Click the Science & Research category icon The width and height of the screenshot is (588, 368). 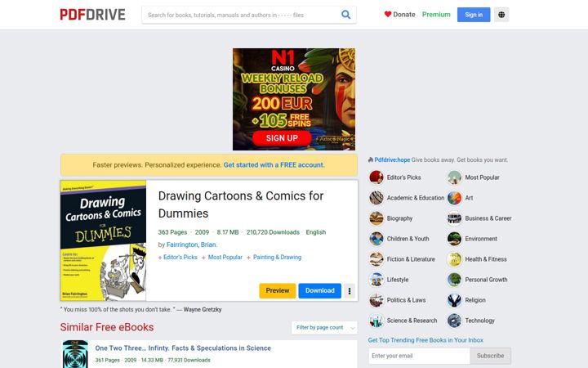376,321
